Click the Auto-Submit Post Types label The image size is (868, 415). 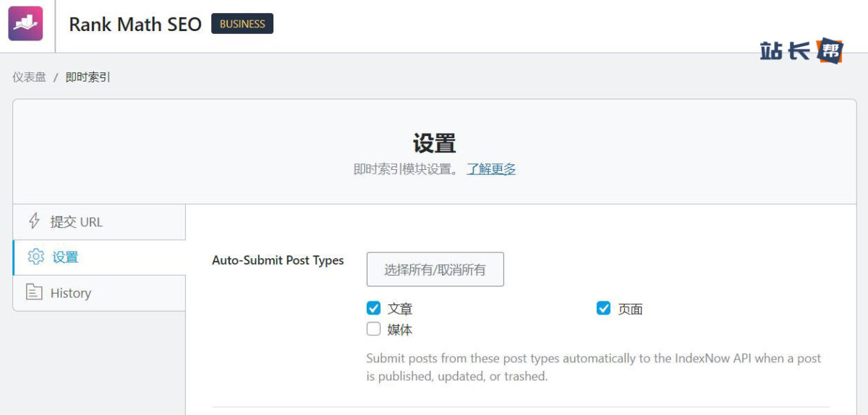click(278, 260)
